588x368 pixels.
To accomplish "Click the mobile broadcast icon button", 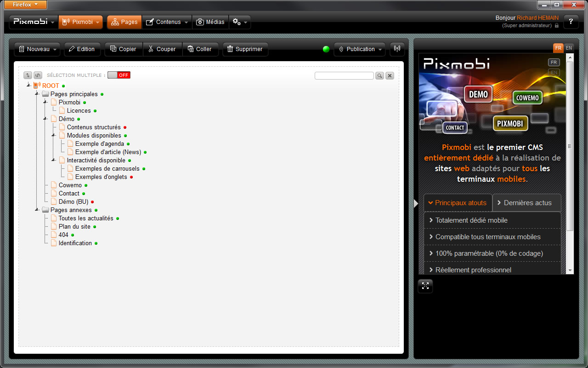I will click(397, 49).
